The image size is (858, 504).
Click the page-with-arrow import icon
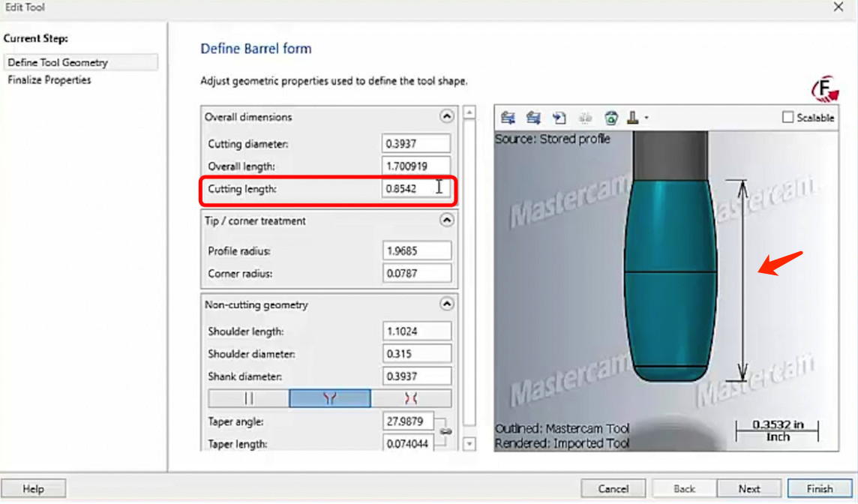(x=559, y=118)
